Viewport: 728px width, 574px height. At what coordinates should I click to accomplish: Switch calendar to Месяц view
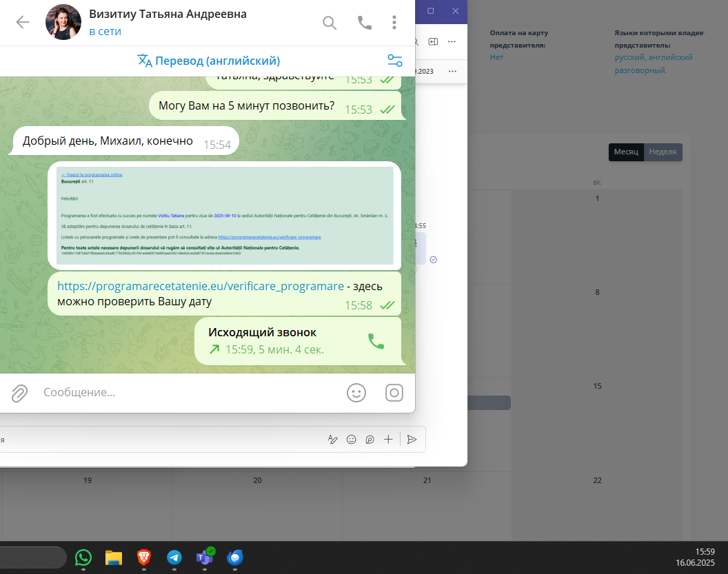click(626, 152)
